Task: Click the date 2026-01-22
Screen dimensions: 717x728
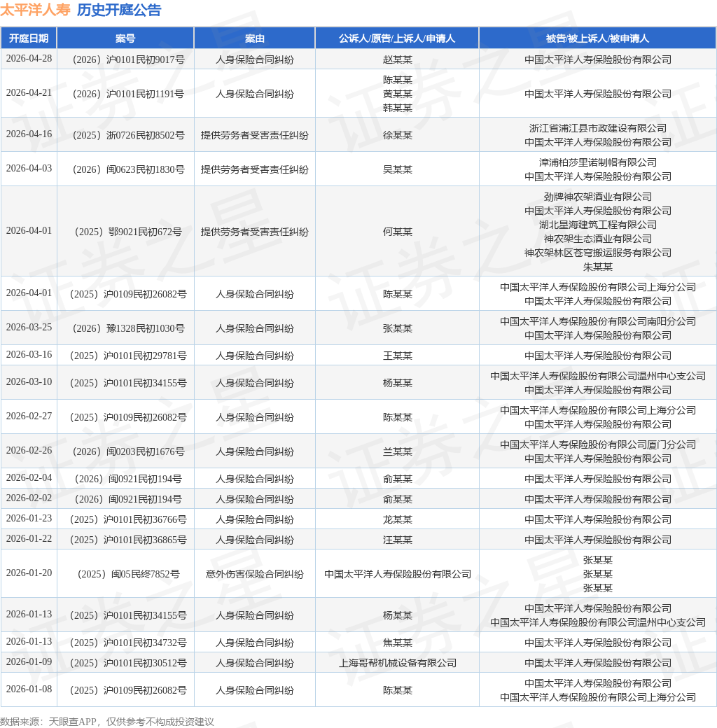Action: (x=29, y=539)
